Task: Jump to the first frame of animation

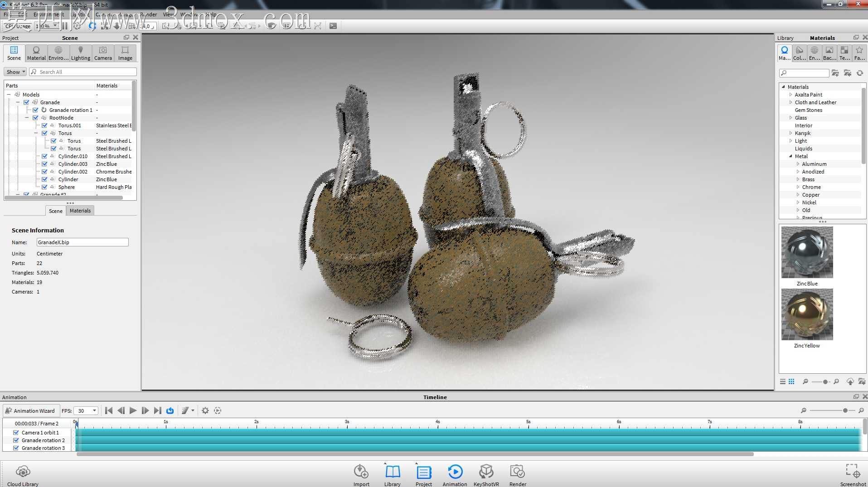Action: click(109, 410)
